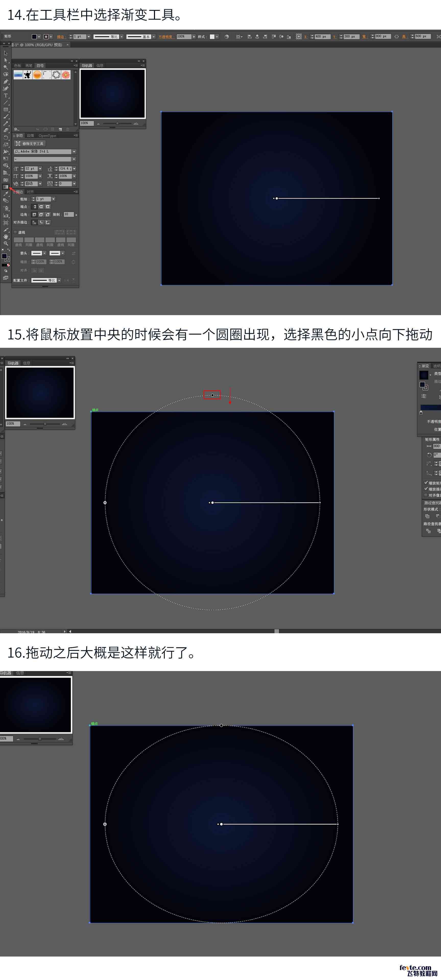This screenshot has height=980, width=441.
Task: Select the Eyedropper tool
Action: click(6, 194)
